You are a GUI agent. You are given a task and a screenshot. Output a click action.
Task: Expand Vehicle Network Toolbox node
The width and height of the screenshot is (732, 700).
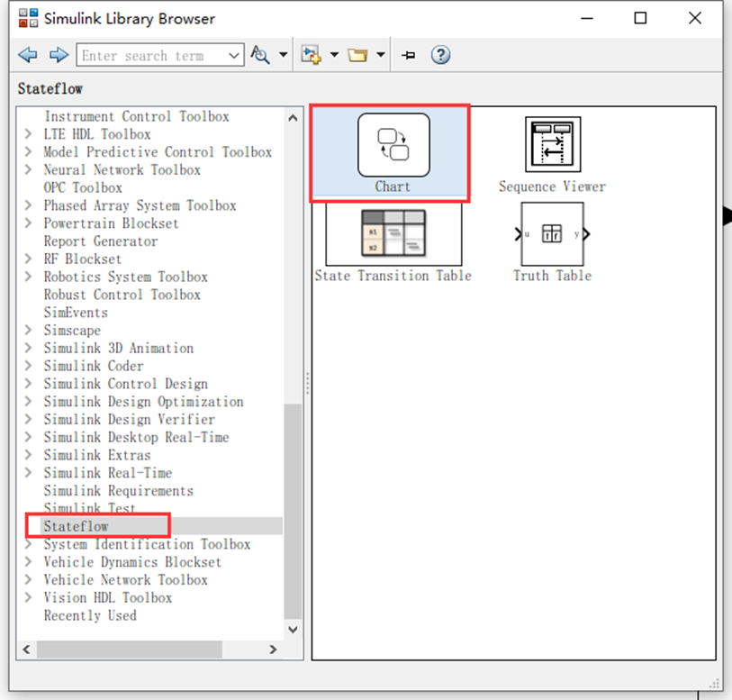pos(29,579)
